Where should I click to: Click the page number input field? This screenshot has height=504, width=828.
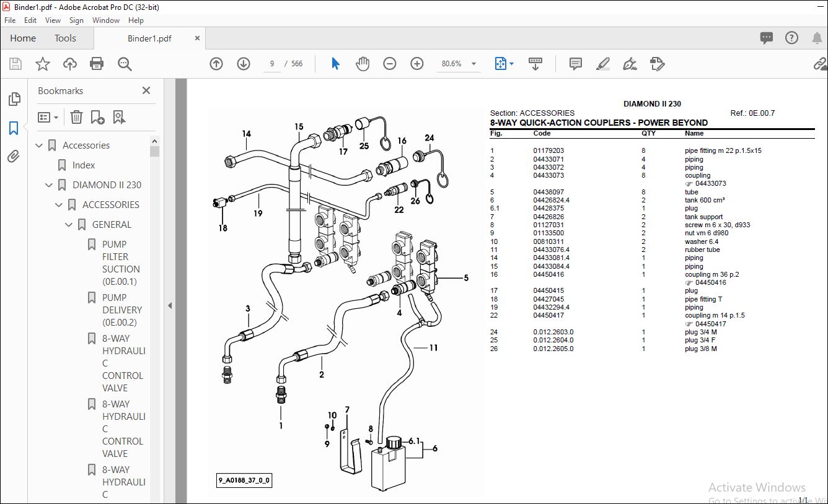click(272, 64)
